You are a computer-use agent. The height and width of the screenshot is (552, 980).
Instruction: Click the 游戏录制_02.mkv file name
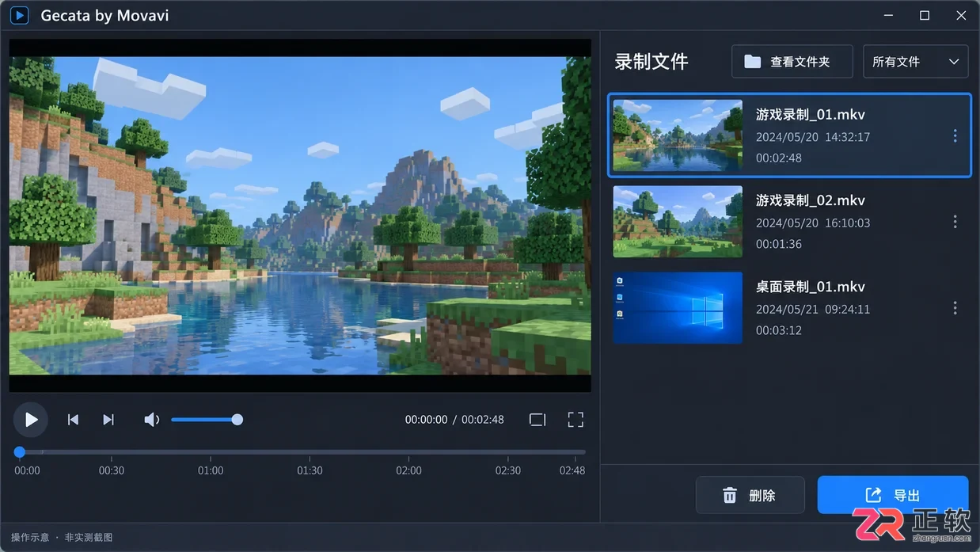tap(810, 200)
